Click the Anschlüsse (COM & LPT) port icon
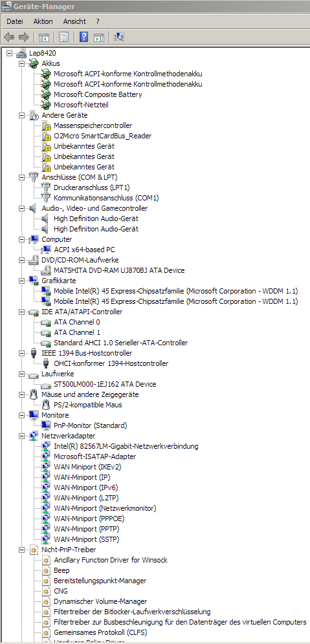 point(34,177)
